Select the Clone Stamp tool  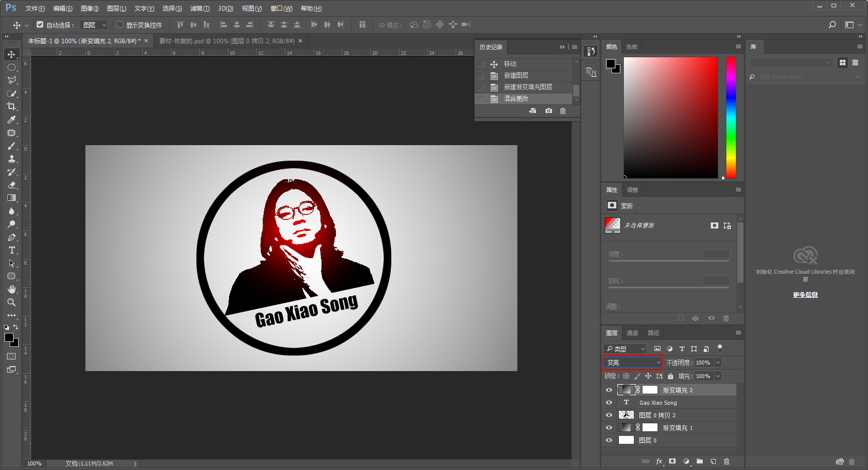pos(12,159)
